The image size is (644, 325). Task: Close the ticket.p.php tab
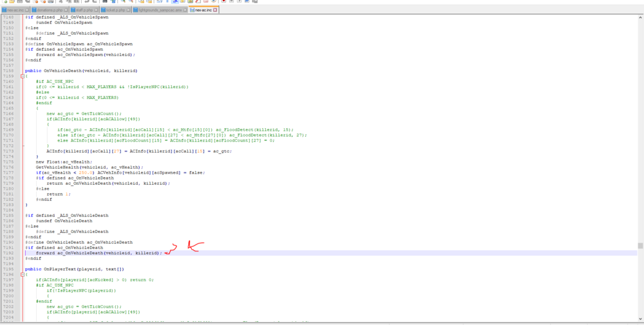click(x=128, y=10)
